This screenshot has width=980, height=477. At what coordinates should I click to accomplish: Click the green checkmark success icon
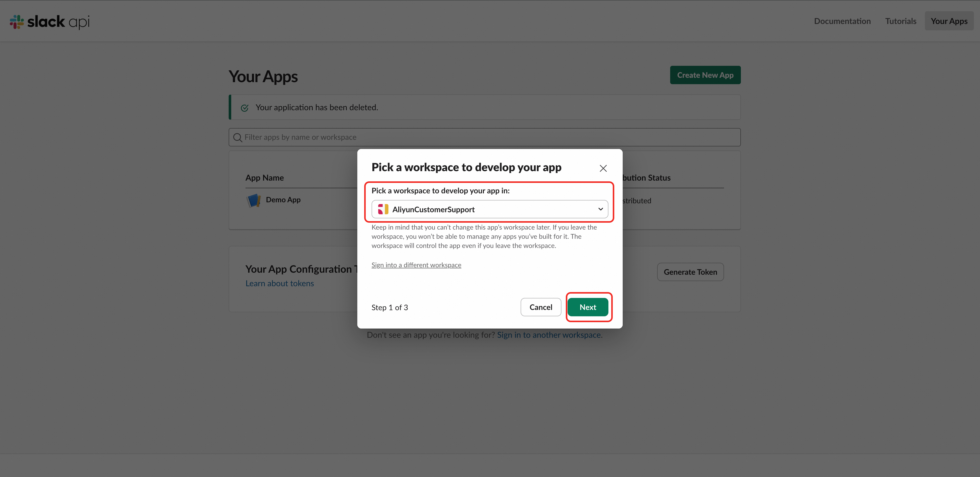click(245, 108)
